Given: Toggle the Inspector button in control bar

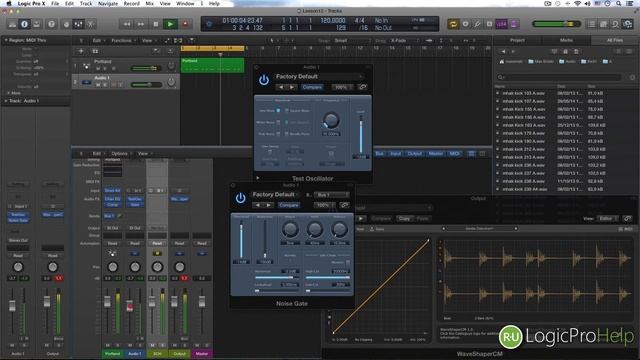Looking at the screenshot, I should tap(24, 24).
